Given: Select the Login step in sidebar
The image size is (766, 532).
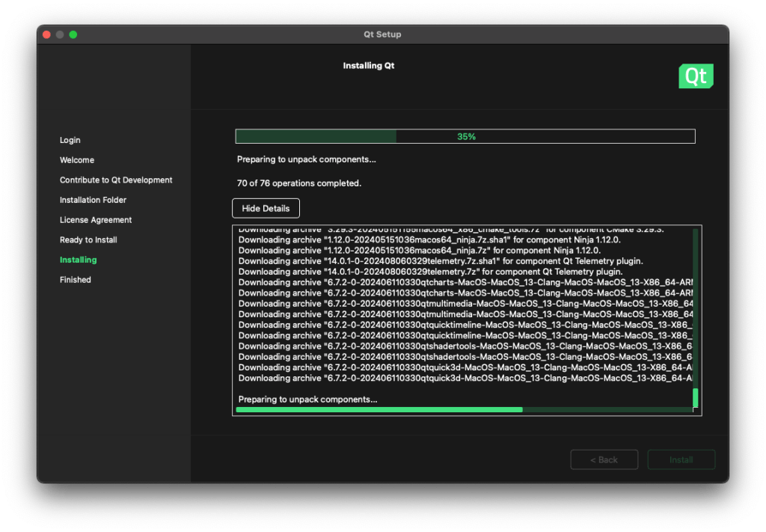Looking at the screenshot, I should (70, 140).
